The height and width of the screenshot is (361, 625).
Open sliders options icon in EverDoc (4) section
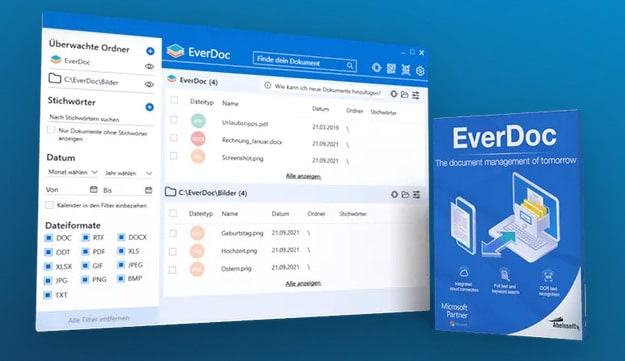tap(416, 95)
